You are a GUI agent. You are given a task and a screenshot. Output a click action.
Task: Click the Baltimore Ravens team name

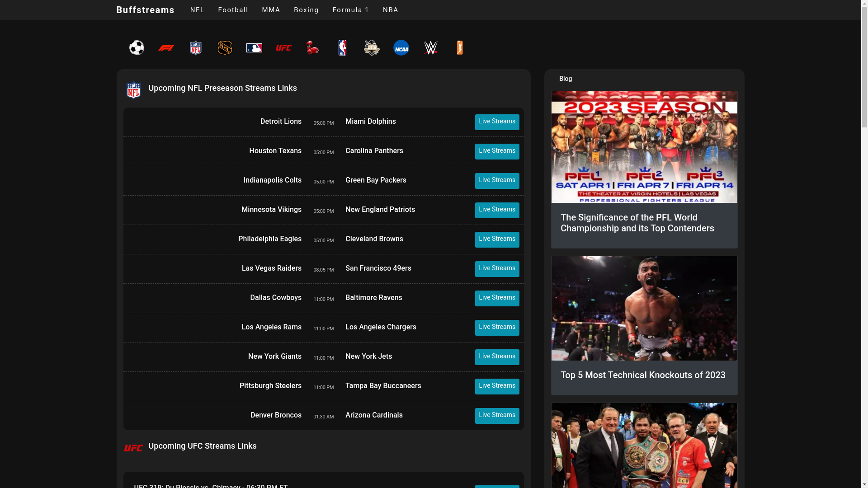pos(374,298)
